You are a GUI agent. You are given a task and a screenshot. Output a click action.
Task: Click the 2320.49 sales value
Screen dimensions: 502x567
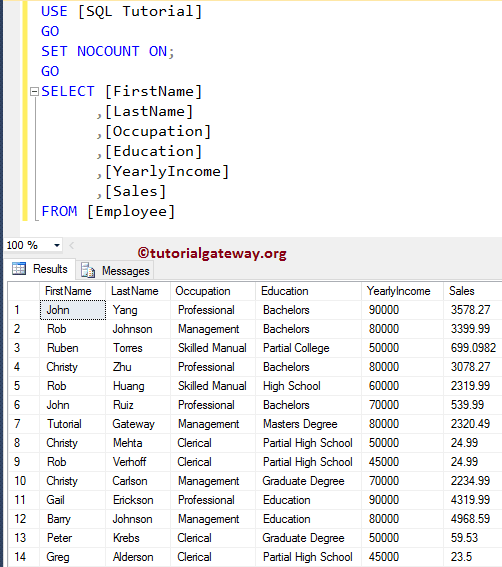tap(472, 424)
